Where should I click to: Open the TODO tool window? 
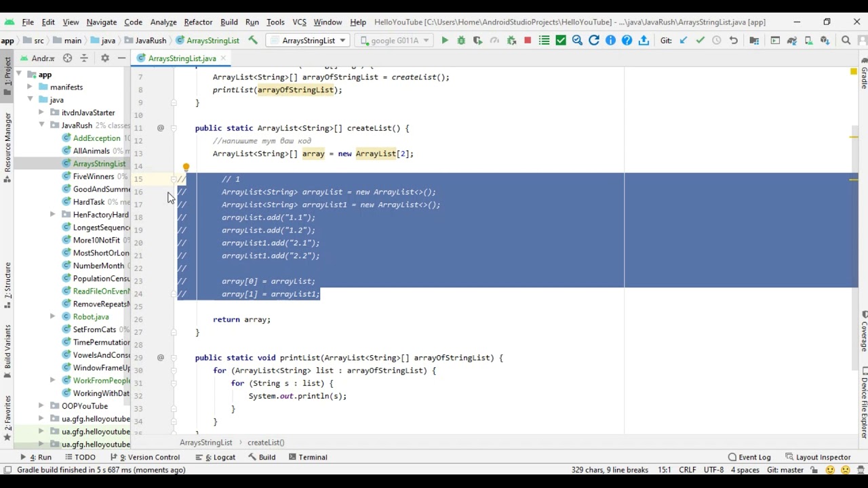[x=79, y=457]
